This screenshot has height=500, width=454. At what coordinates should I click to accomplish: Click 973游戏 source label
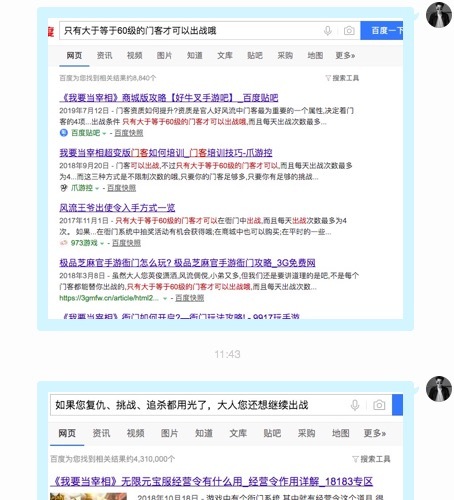click(x=84, y=243)
